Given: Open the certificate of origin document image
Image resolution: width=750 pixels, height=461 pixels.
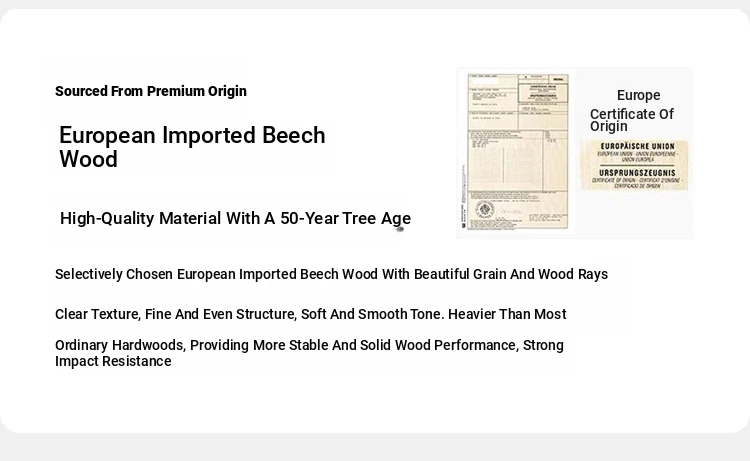Looking at the screenshot, I should coord(518,152).
